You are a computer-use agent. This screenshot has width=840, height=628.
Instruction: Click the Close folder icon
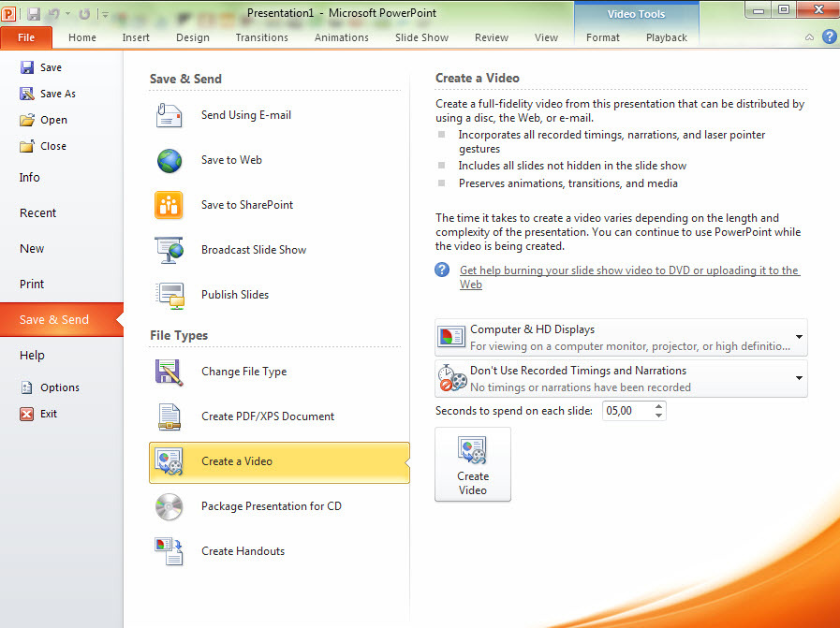[x=27, y=146]
